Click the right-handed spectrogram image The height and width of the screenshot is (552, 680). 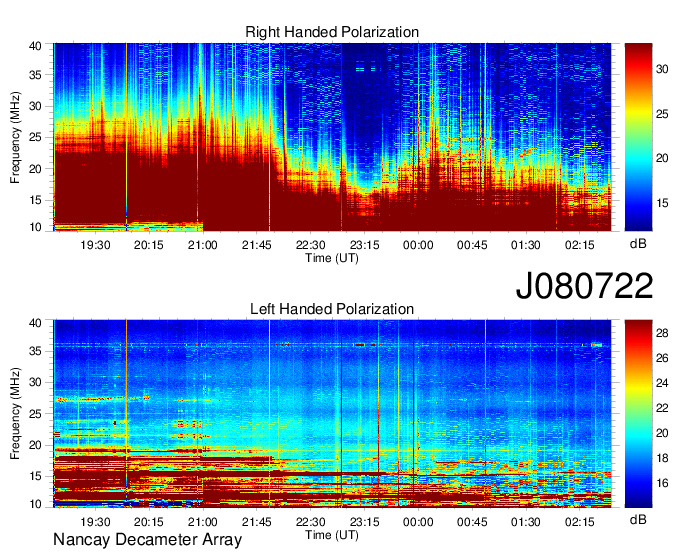[332, 137]
